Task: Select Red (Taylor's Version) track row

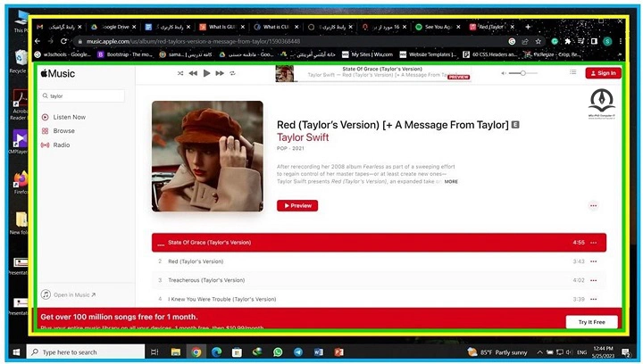Action: 379,261
